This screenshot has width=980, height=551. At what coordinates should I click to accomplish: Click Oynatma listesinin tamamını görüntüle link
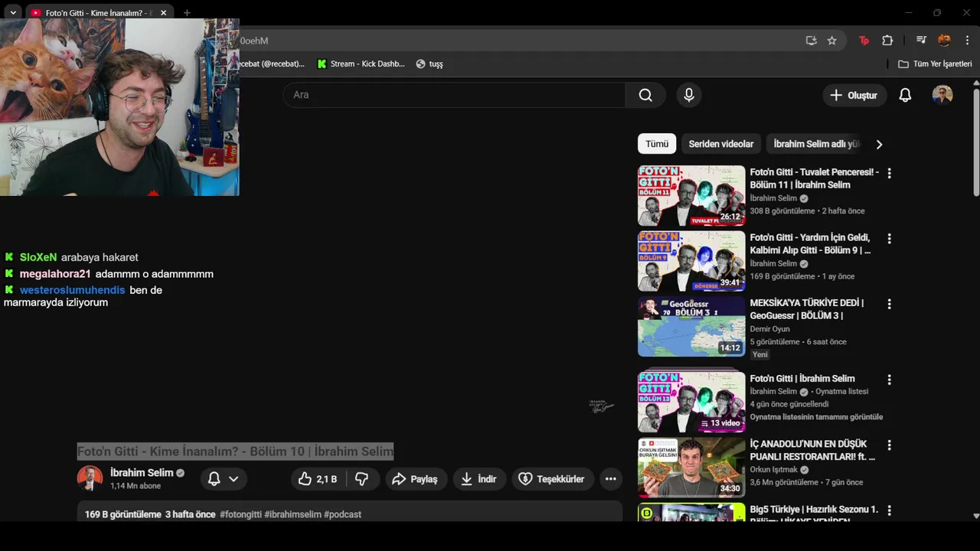[x=816, y=417]
